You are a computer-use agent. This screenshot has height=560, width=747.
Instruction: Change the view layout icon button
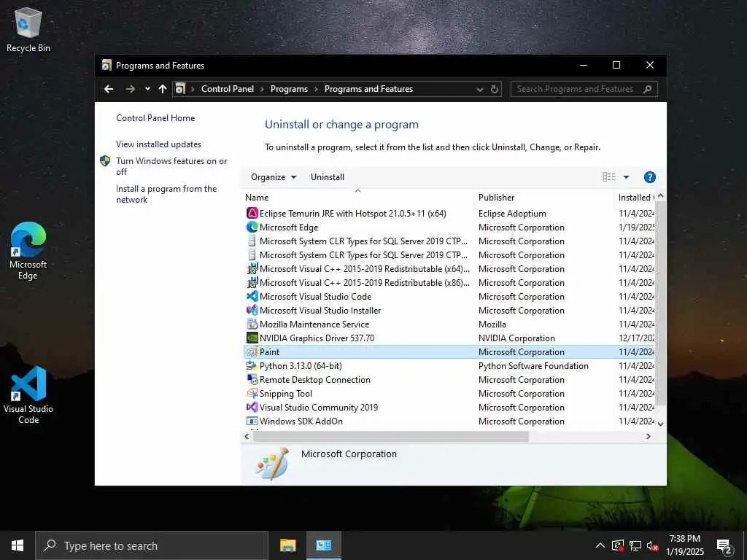click(x=609, y=177)
